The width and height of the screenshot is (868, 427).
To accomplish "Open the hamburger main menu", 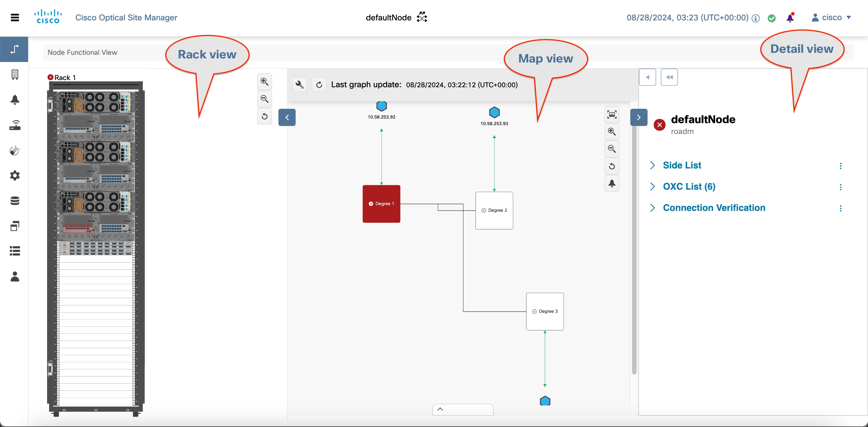I will [15, 18].
